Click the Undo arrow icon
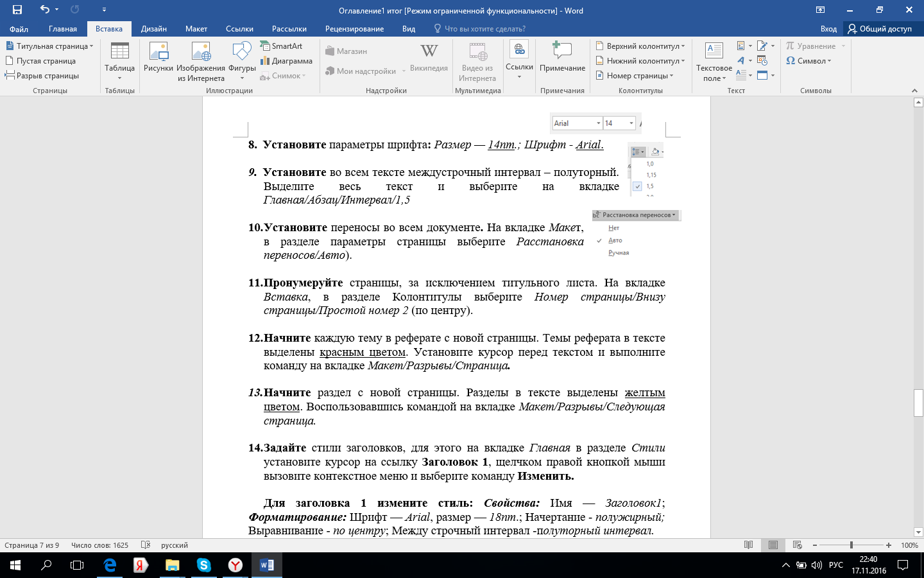The height and width of the screenshot is (578, 924). pos(44,10)
